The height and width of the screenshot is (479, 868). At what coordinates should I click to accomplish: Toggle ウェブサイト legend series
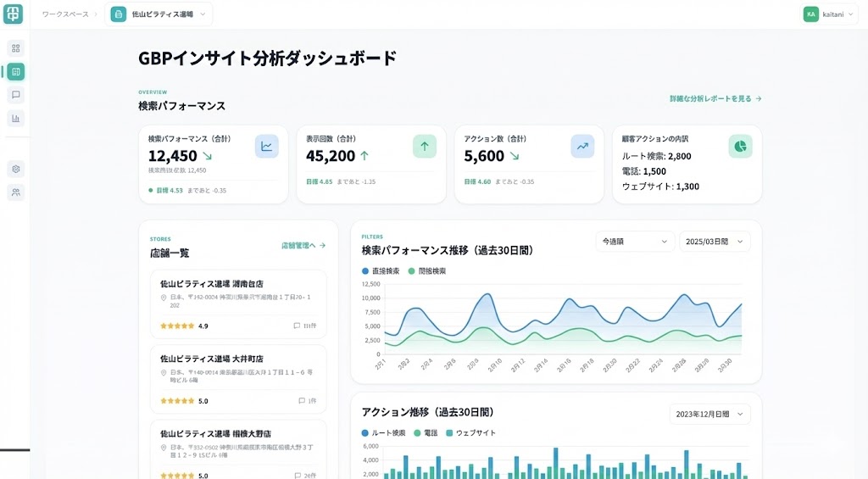coord(470,432)
